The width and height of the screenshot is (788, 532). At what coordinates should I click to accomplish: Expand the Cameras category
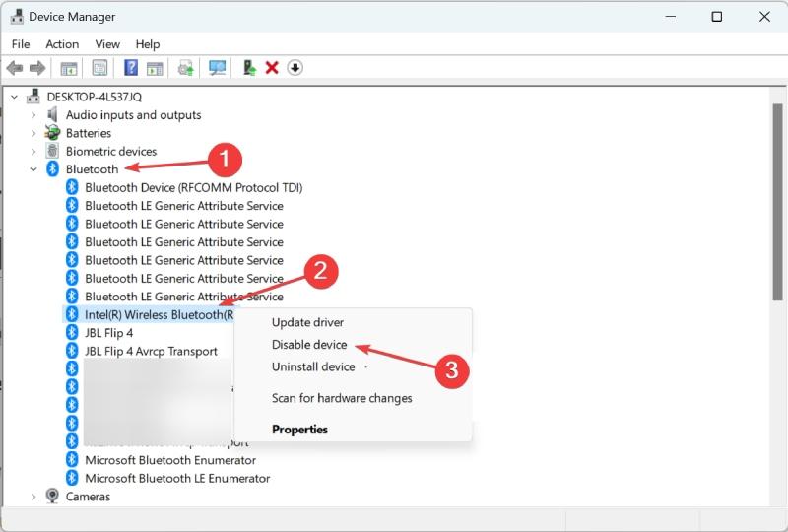33,497
